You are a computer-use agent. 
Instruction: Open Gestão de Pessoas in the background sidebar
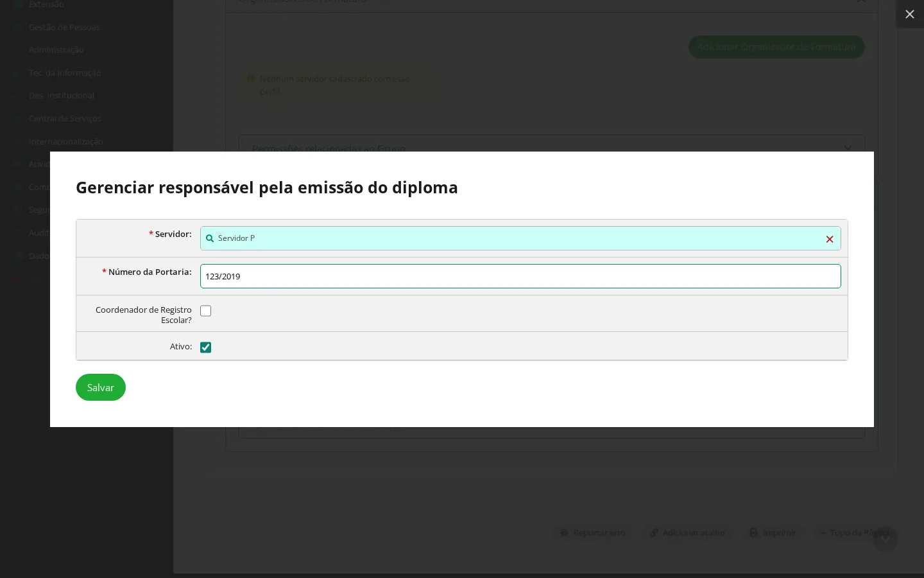coord(64,27)
